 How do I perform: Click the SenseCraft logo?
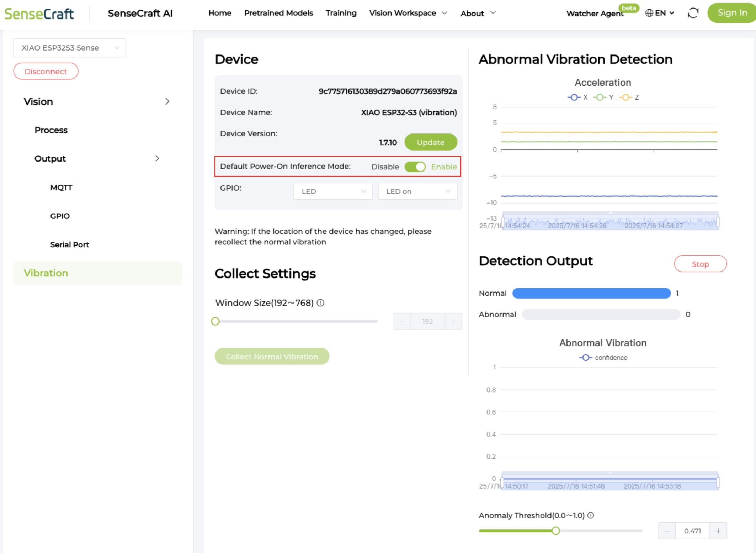click(x=39, y=14)
